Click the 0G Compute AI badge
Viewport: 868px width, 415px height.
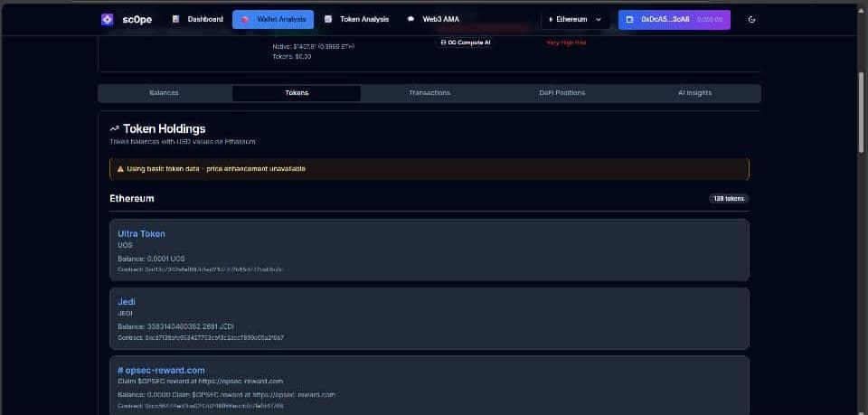(465, 42)
